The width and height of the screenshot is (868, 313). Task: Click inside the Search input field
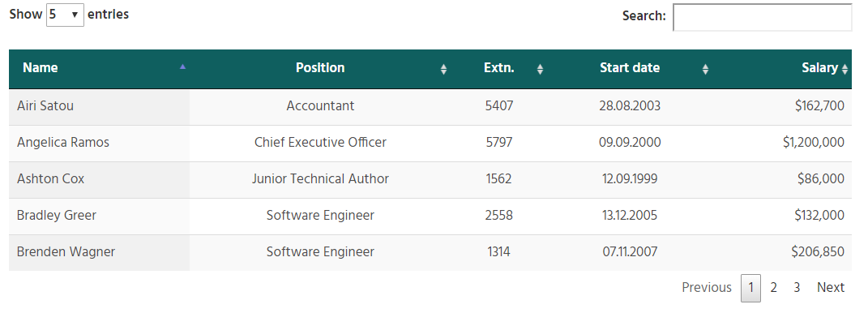763,17
